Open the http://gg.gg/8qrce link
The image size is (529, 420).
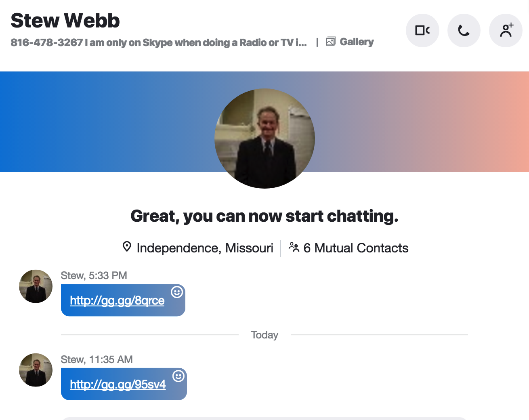pyautogui.click(x=117, y=300)
